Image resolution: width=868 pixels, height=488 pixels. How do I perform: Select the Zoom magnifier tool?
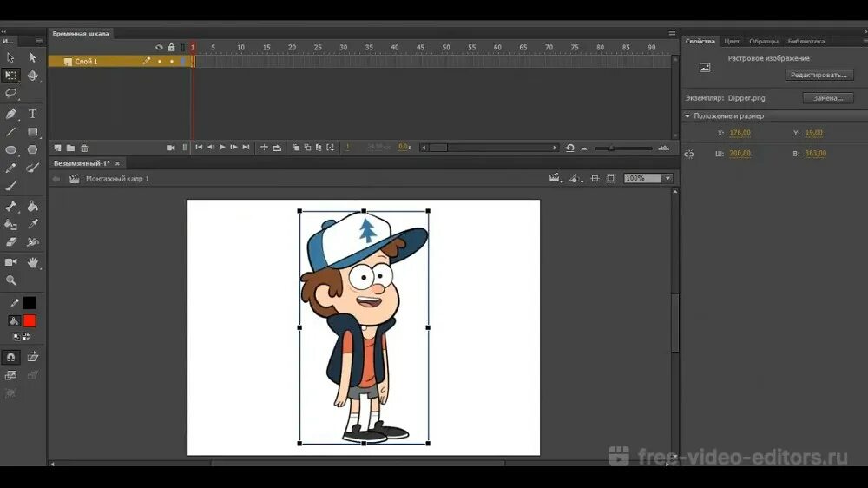coord(10,280)
